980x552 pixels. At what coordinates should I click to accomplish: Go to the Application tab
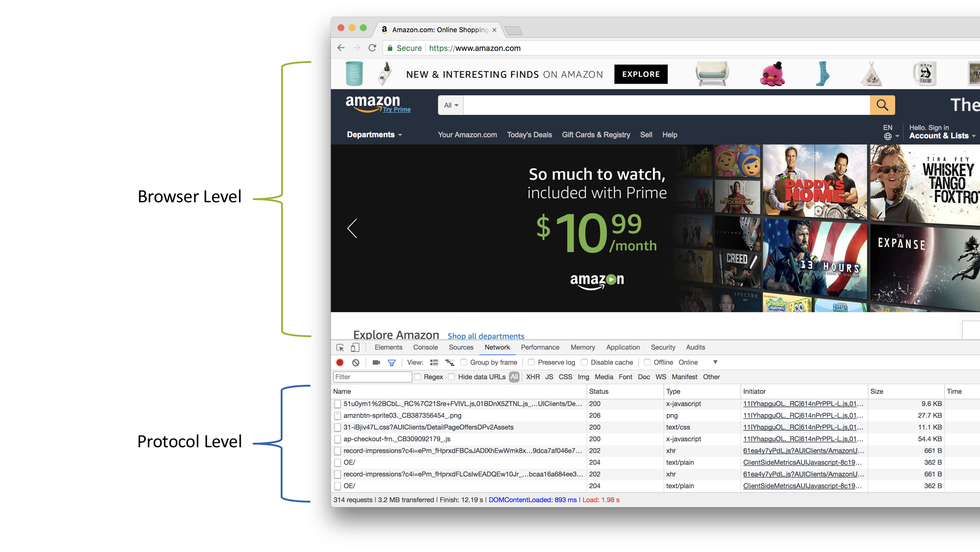click(623, 347)
